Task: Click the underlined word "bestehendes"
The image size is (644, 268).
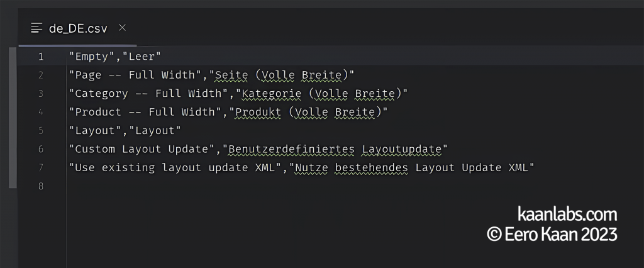Action: [x=371, y=167]
